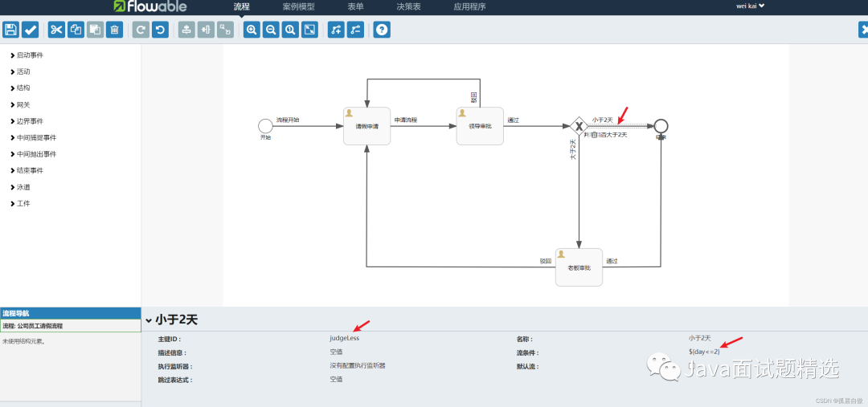Fit the diagram to the screen
The width and height of the screenshot is (868, 407).
click(309, 30)
